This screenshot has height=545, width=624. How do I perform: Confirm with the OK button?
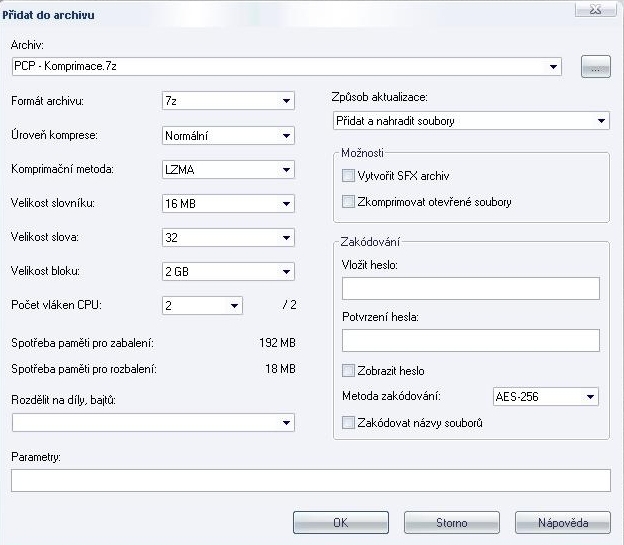(341, 523)
